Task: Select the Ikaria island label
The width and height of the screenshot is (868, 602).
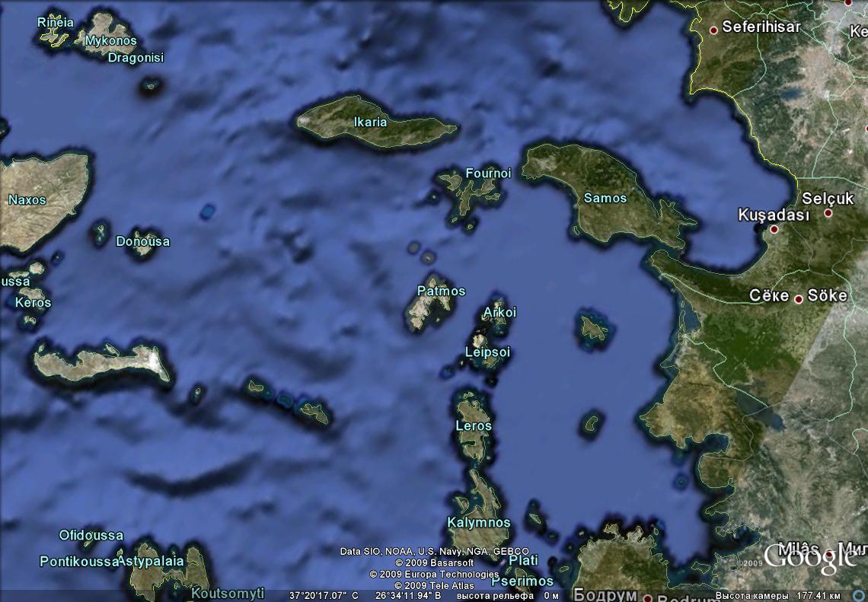Action: (x=371, y=122)
